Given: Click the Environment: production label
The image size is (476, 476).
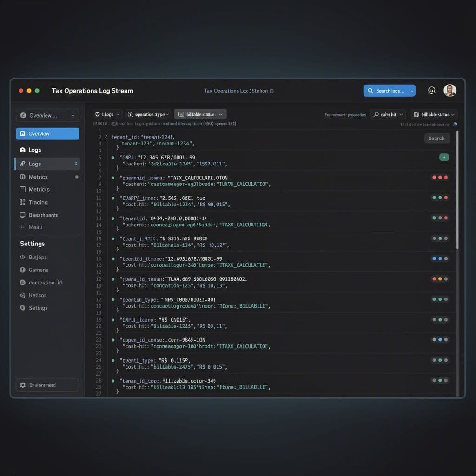Looking at the screenshot, I should click(x=345, y=115).
